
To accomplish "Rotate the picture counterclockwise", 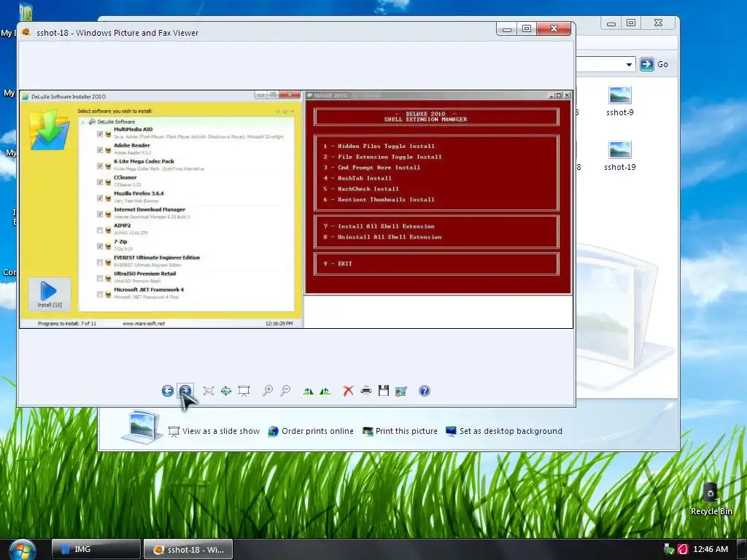I will (325, 391).
